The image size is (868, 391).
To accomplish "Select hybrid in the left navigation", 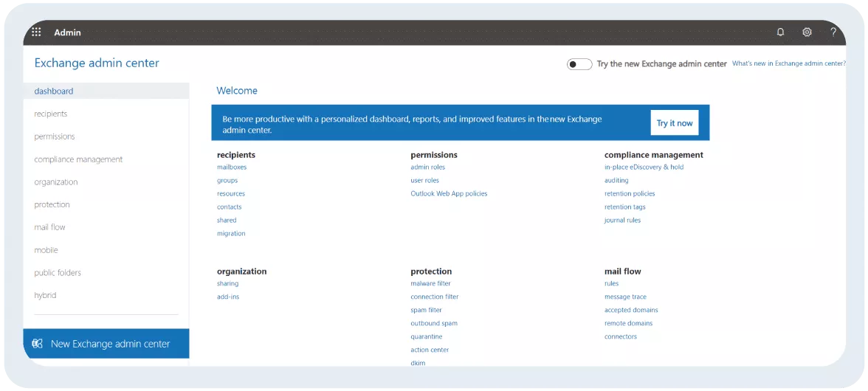I will pos(46,295).
